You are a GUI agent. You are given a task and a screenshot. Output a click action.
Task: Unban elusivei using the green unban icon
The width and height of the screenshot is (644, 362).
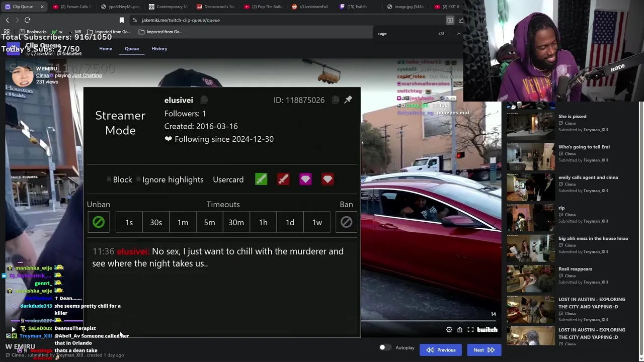click(99, 222)
